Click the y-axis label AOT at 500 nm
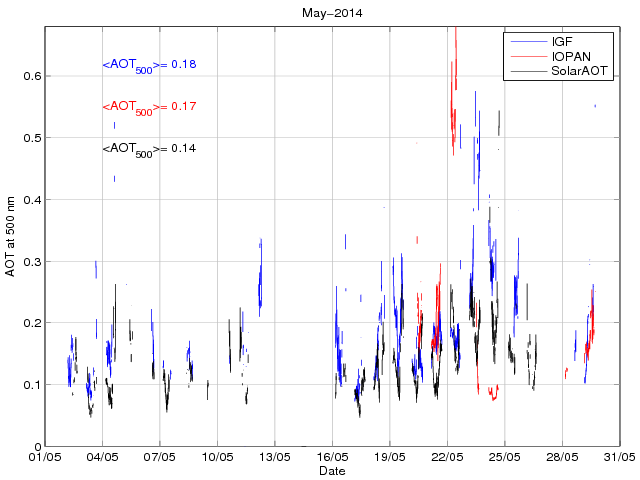The width and height of the screenshot is (640, 480). point(10,236)
